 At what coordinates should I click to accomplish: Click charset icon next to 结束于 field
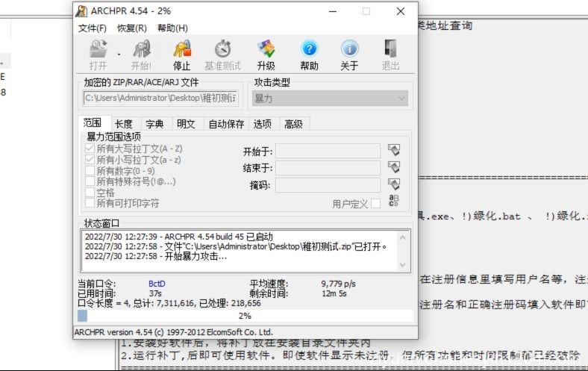[x=394, y=167]
